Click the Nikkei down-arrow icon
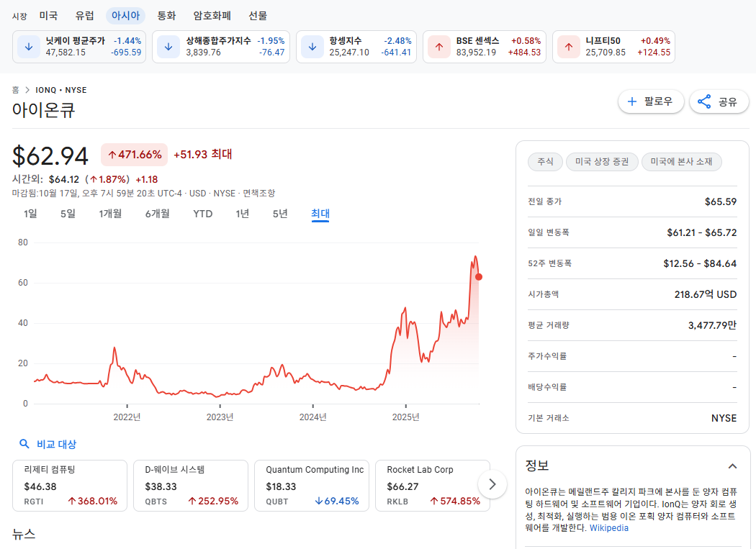This screenshot has width=756, height=549. pyautogui.click(x=29, y=47)
